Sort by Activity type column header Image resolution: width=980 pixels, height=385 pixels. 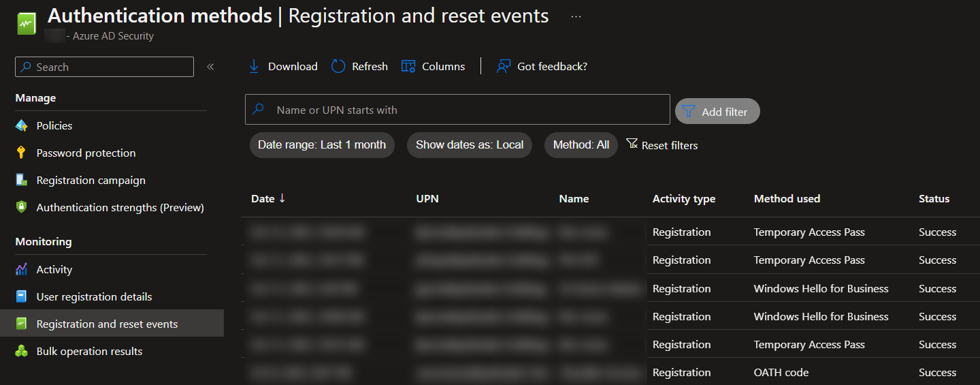684,199
